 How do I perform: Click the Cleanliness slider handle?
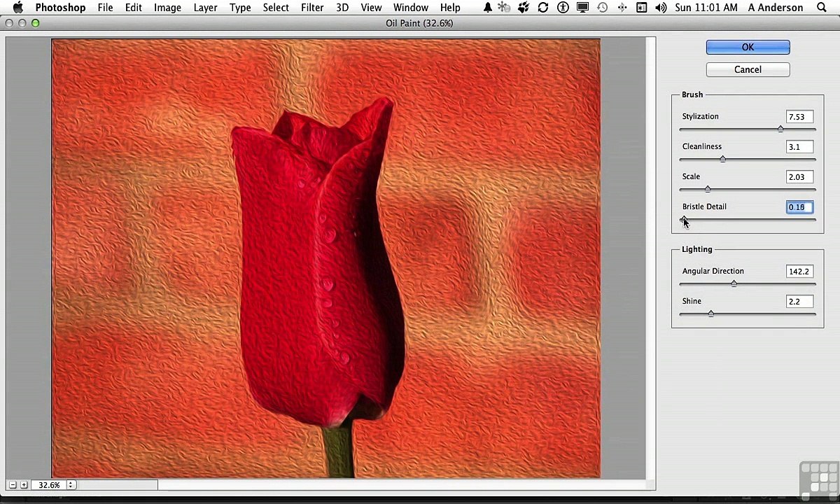click(723, 159)
